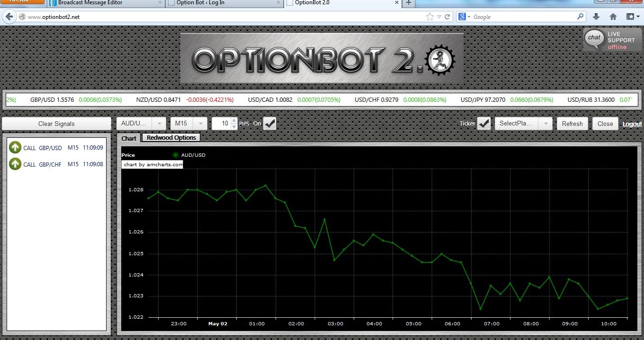Click the 11:09:09 signal timestamp

(93, 148)
